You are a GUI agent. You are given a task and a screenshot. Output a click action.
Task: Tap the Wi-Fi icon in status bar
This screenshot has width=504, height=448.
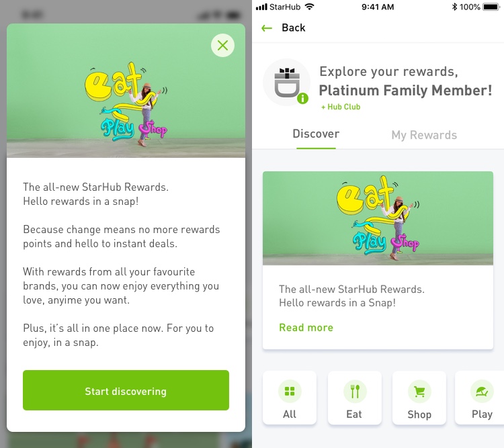click(x=309, y=7)
